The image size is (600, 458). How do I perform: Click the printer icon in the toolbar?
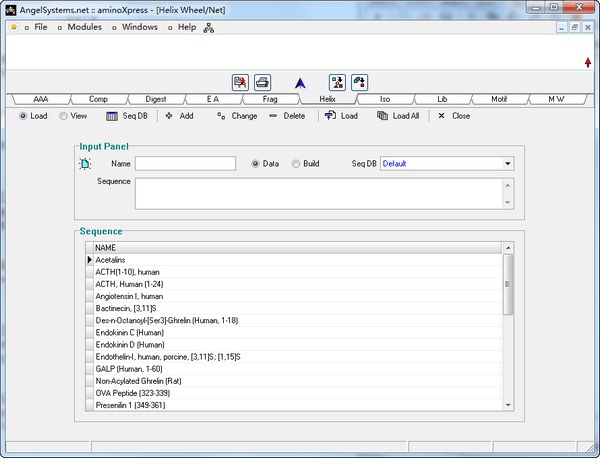[x=262, y=82]
